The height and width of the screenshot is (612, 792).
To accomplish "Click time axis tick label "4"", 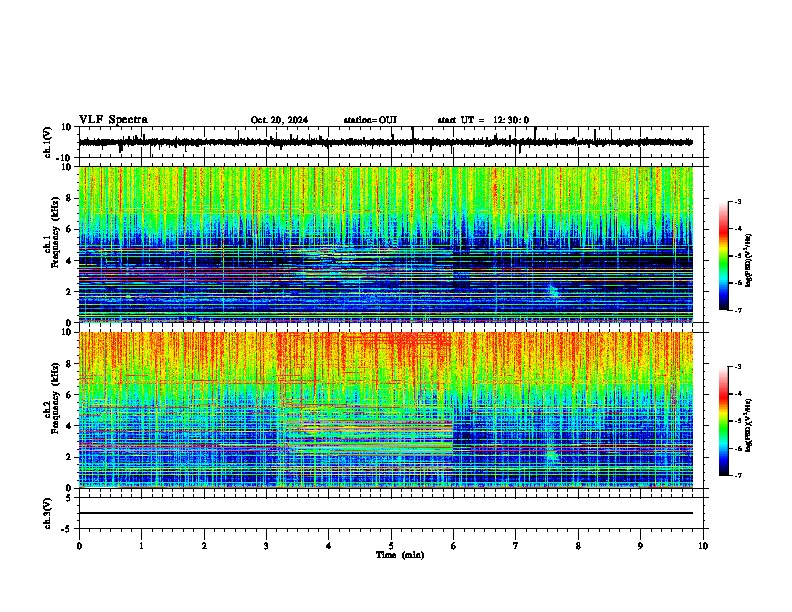I will tap(329, 546).
